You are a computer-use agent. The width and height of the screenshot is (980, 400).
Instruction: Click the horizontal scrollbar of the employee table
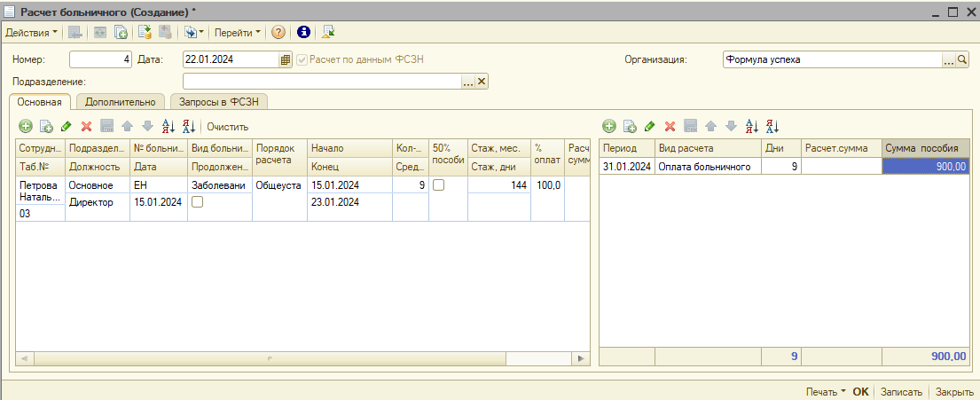point(303,358)
